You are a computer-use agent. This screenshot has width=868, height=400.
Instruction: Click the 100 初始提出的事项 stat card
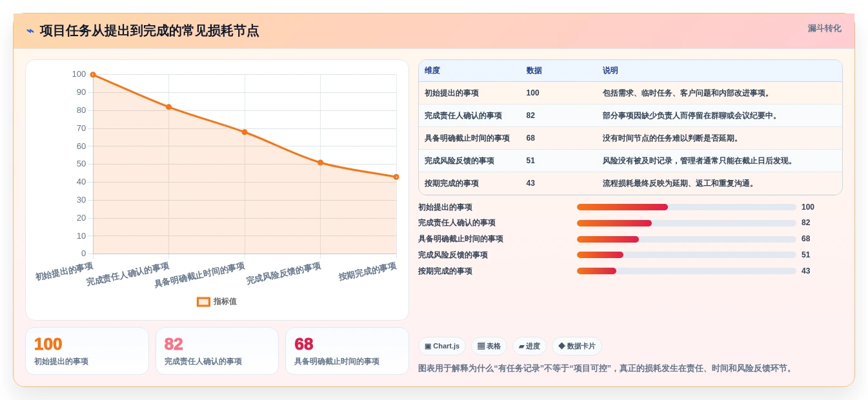point(87,351)
